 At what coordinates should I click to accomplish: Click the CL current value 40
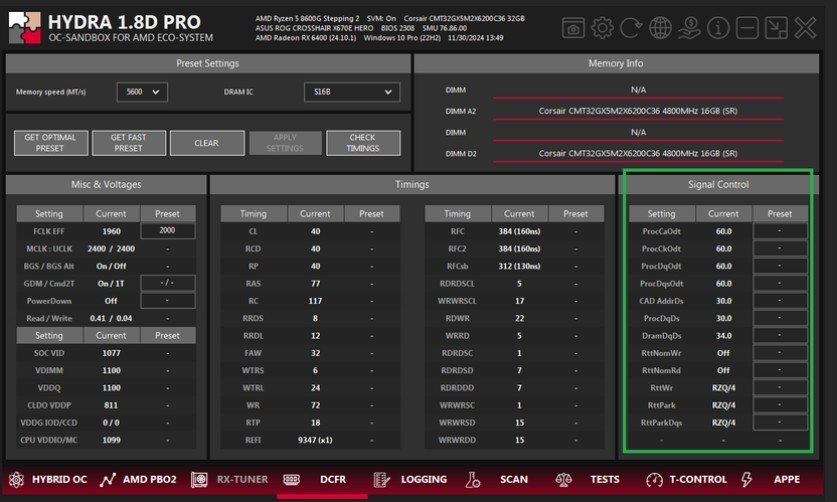(x=315, y=231)
